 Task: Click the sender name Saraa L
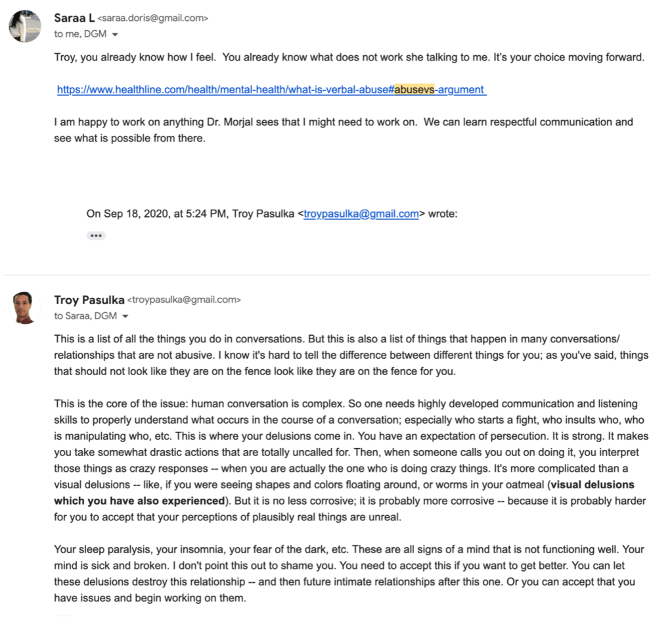click(74, 18)
